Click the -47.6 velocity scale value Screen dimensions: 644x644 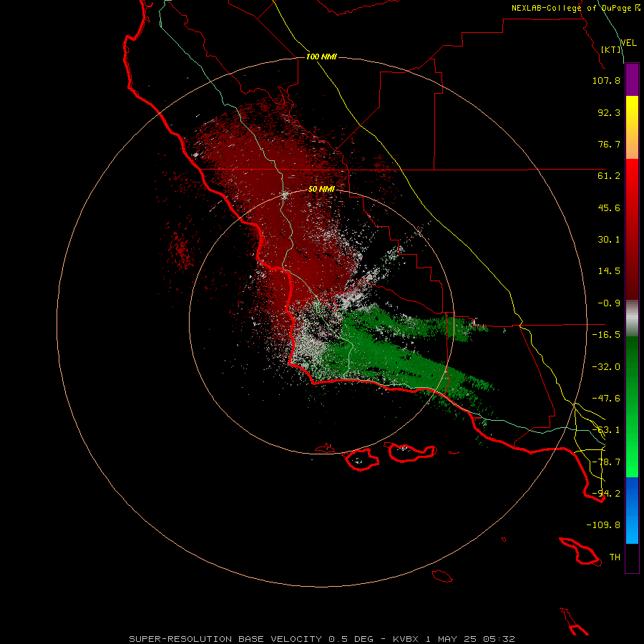tap(606, 399)
